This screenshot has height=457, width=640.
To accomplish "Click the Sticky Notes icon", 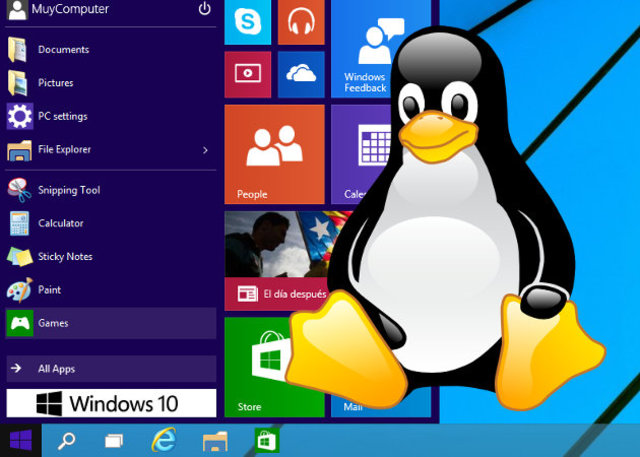I will pos(20,257).
